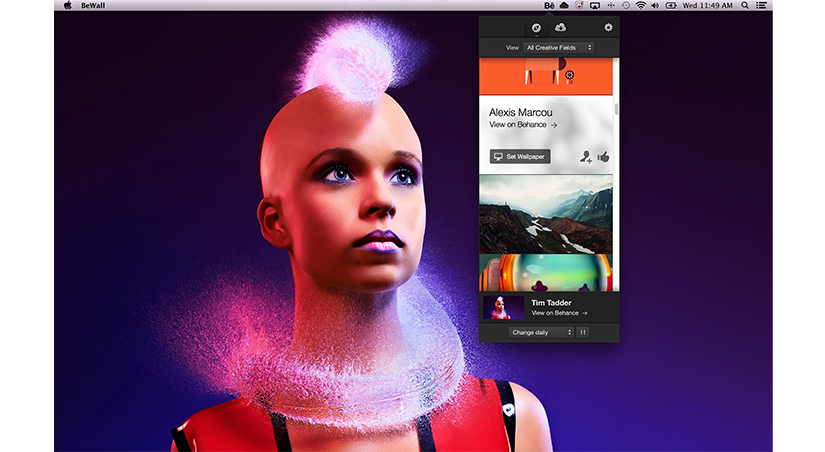The width and height of the screenshot is (825, 452).
Task: Pause automatic wallpaper changing
Action: tap(582, 333)
